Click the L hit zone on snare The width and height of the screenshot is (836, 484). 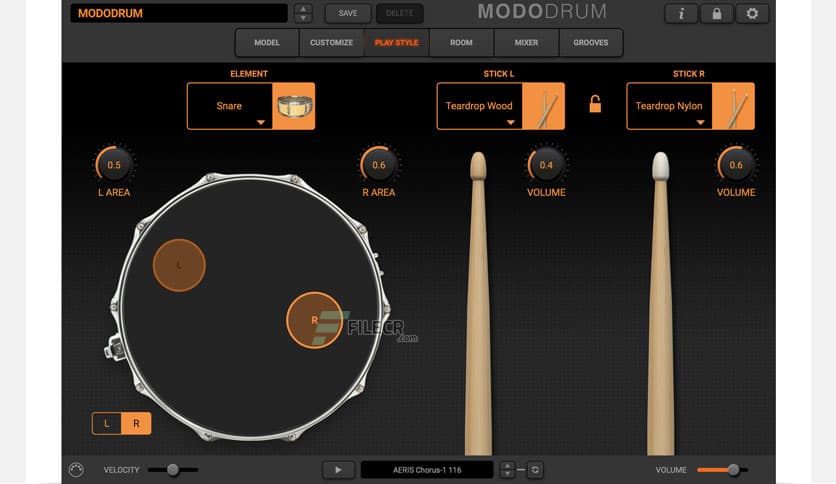(x=179, y=265)
